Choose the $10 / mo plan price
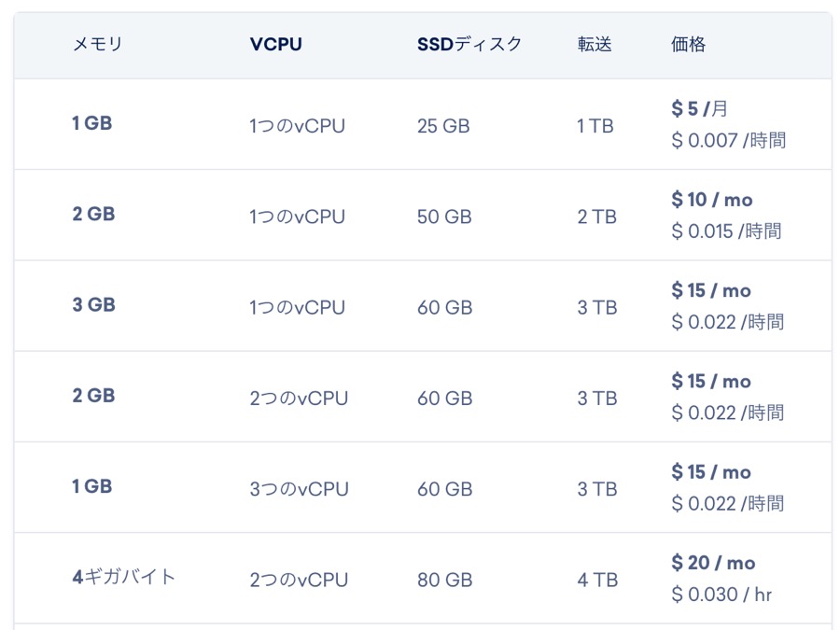This screenshot has width=840, height=630. [x=712, y=200]
